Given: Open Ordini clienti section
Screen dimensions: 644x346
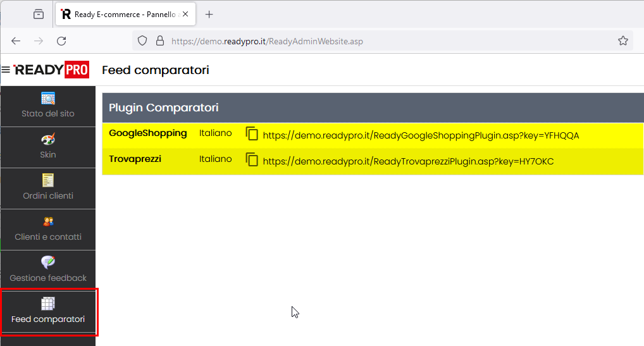Looking at the screenshot, I should pos(48,188).
